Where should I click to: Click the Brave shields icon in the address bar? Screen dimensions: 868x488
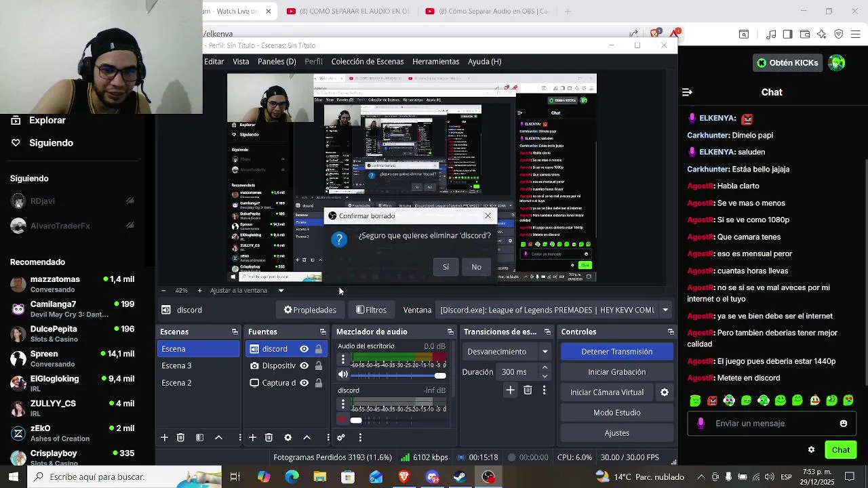pos(655,33)
